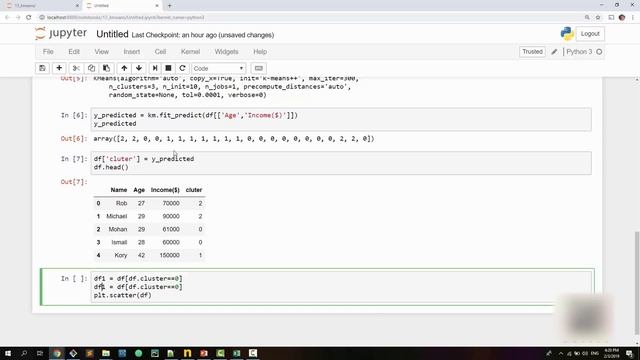Click the 150000 income value
The width and height of the screenshot is (640, 360).
tap(169, 256)
